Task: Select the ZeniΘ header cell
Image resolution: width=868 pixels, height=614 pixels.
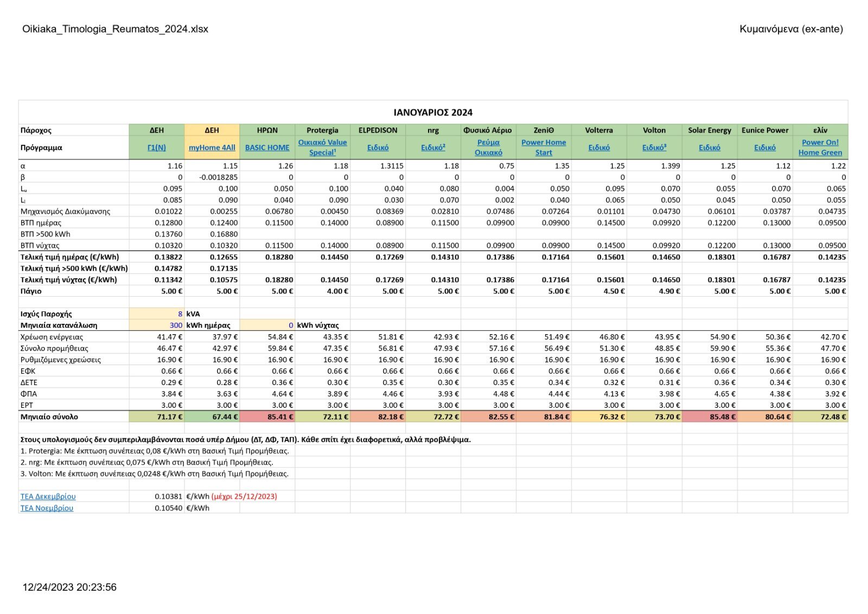Action: coord(544,130)
